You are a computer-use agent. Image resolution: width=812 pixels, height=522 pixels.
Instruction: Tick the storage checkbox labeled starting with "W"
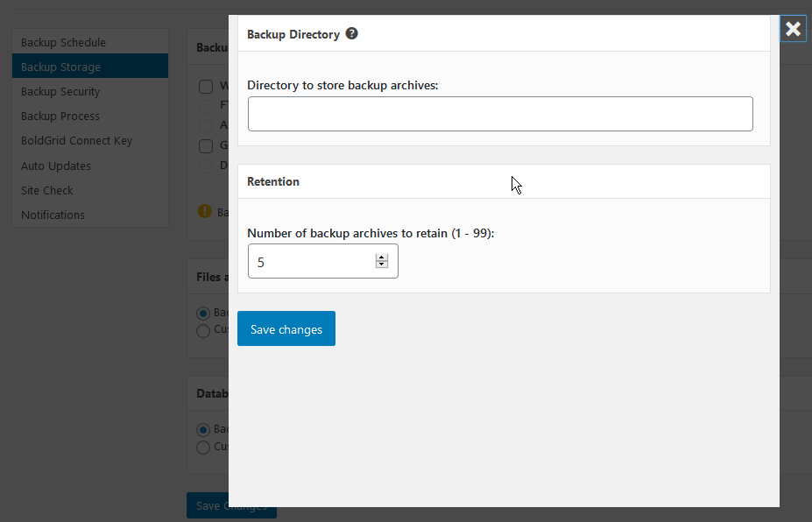pyautogui.click(x=206, y=87)
